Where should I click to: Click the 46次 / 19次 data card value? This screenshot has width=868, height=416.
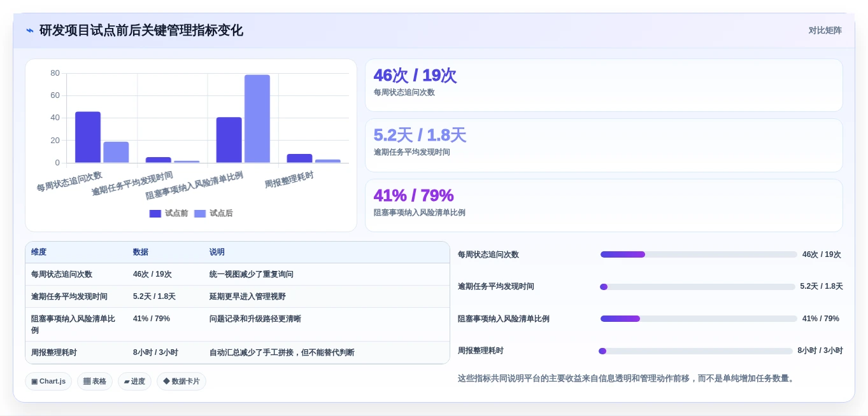[x=415, y=76]
